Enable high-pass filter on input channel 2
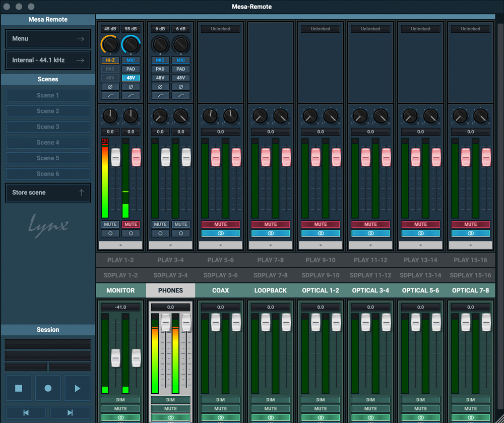The height and width of the screenshot is (423, 504). coord(131,96)
